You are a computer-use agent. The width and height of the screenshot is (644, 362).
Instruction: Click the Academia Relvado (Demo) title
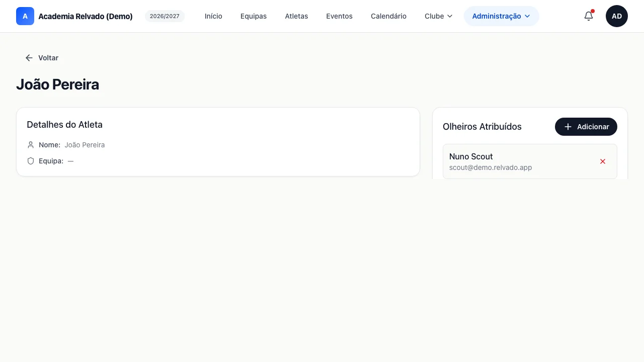(x=86, y=16)
